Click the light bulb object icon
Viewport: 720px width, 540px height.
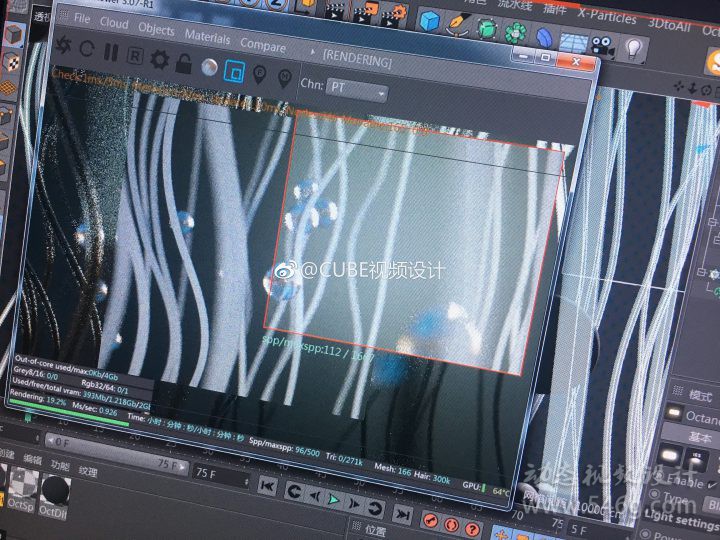(634, 48)
